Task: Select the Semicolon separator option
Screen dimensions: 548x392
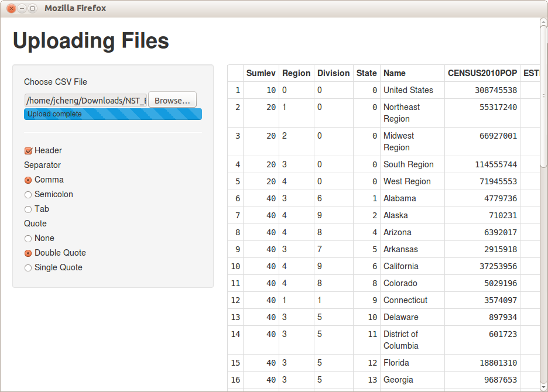Action: 28,195
